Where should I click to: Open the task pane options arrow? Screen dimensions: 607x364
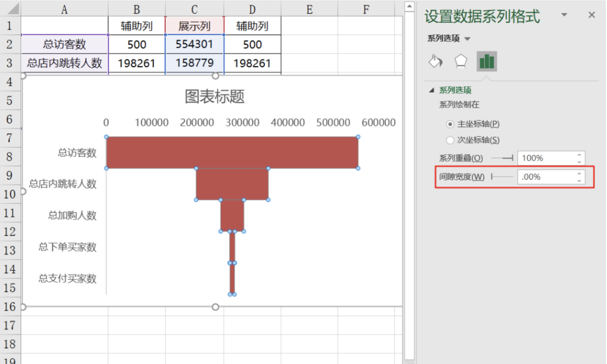click(564, 15)
